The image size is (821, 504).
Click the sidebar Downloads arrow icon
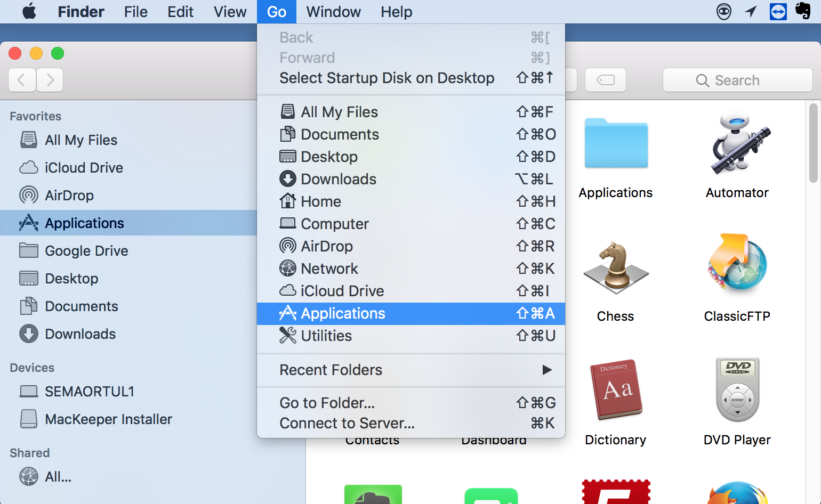(29, 334)
